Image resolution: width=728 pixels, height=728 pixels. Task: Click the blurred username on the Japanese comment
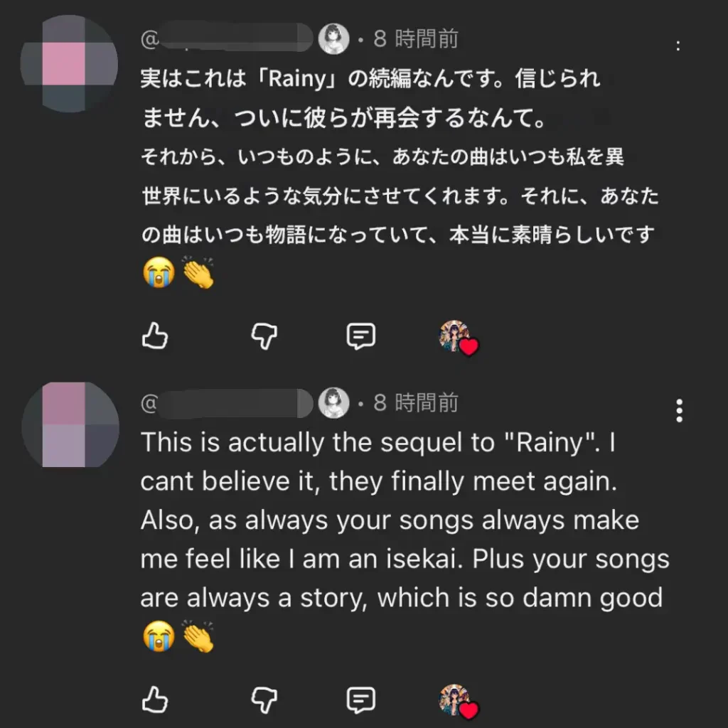(227, 38)
